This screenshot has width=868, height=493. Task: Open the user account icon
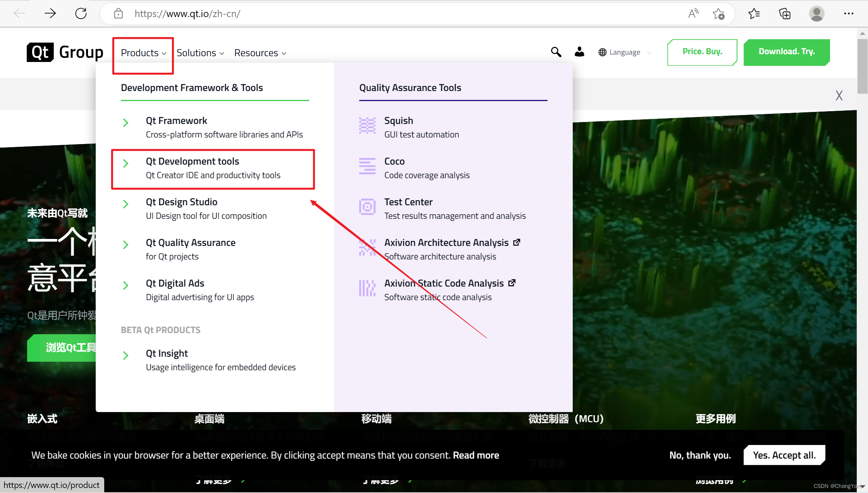pyautogui.click(x=579, y=52)
